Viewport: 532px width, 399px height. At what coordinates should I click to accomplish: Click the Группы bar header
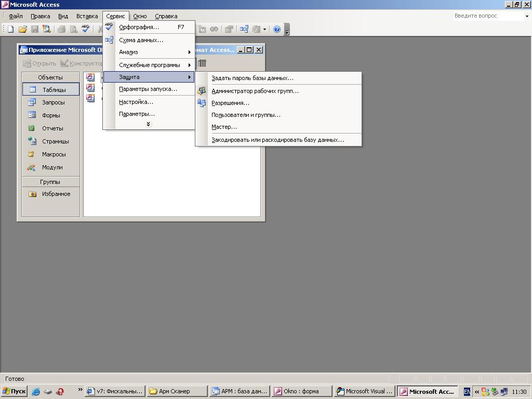click(51, 182)
